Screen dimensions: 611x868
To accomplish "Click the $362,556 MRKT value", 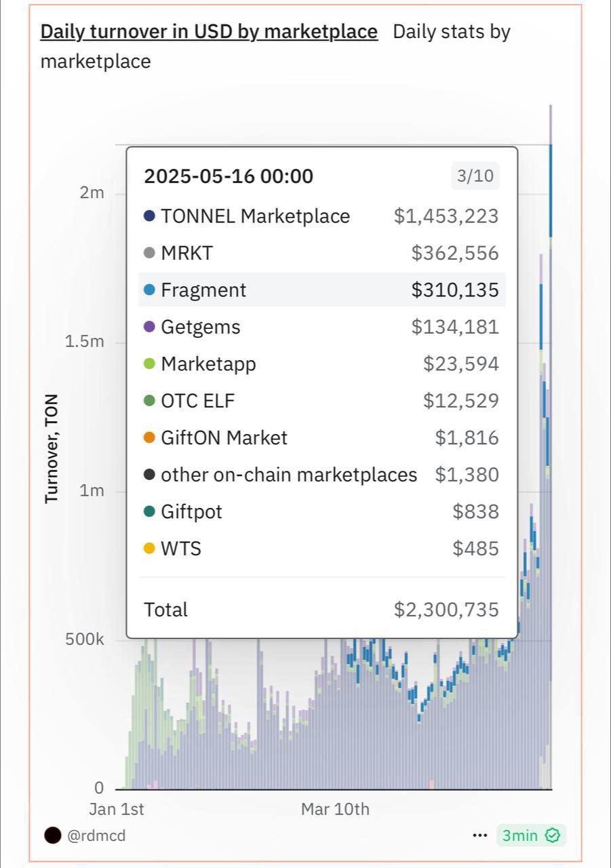I will click(x=455, y=254).
